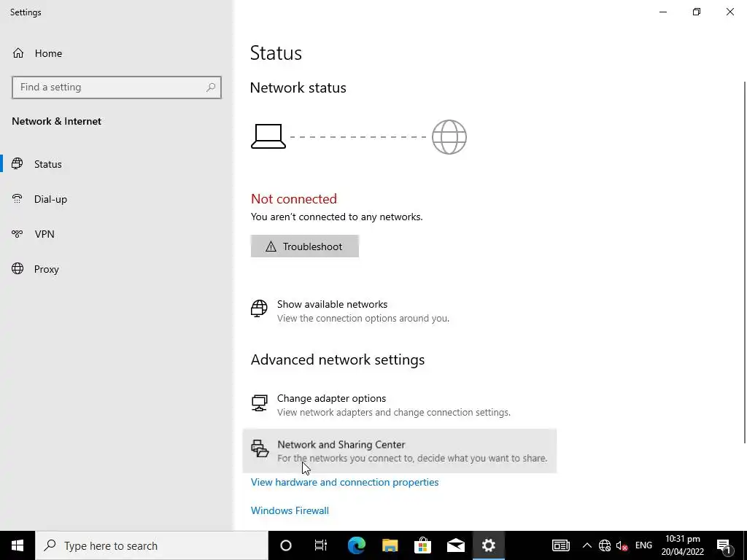Open Microsoft Store from the taskbar

pos(422,545)
